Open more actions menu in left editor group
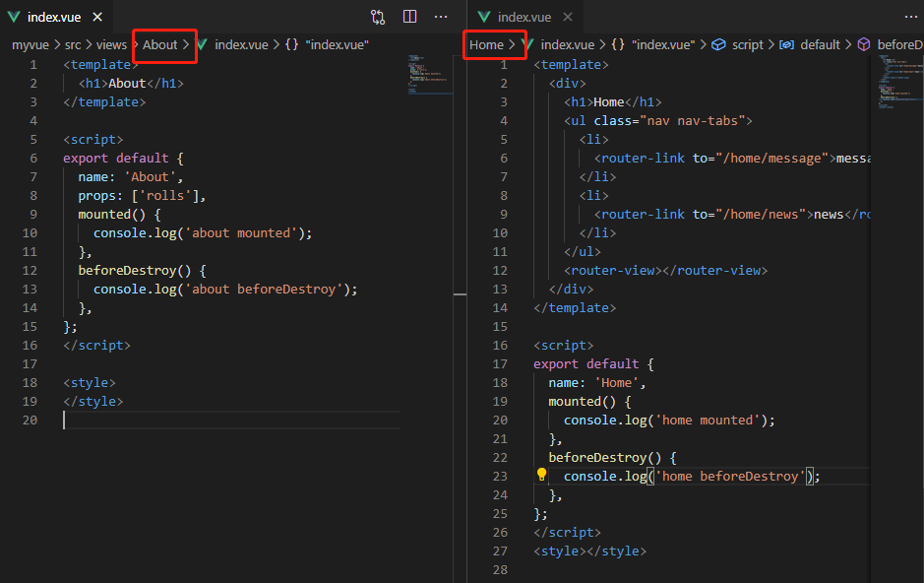This screenshot has height=583, width=924. [441, 17]
